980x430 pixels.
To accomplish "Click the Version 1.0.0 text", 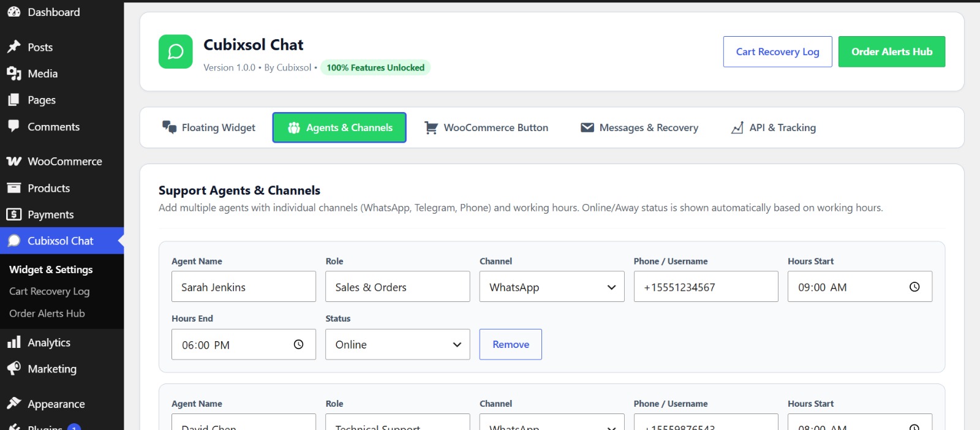I will (x=229, y=67).
